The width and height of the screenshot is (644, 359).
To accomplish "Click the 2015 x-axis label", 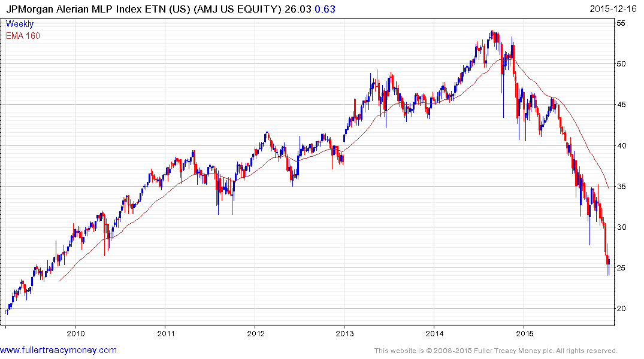I will [x=524, y=333].
